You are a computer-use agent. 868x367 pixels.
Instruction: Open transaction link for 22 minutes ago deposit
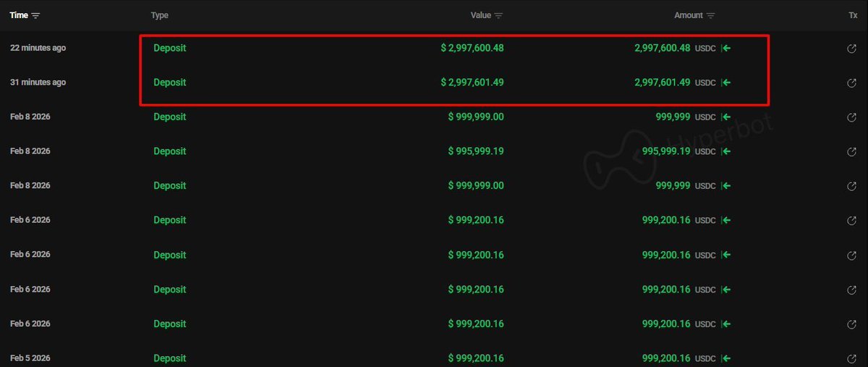pos(852,48)
